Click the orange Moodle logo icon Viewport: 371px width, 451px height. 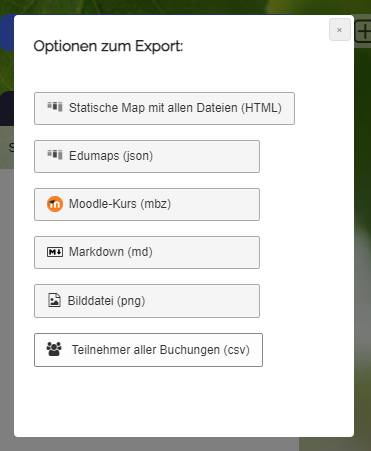(x=55, y=204)
